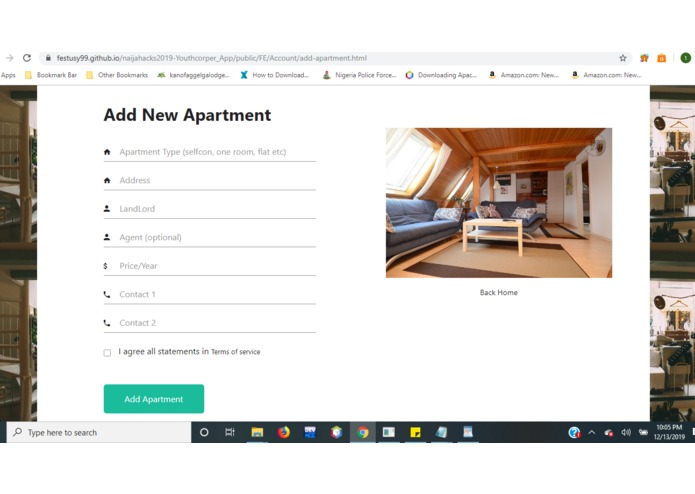
Task: Open Downloading Apac bookmark
Action: click(x=441, y=75)
